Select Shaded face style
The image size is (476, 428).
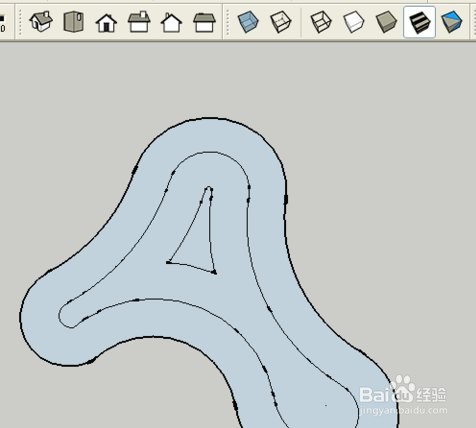coord(386,22)
